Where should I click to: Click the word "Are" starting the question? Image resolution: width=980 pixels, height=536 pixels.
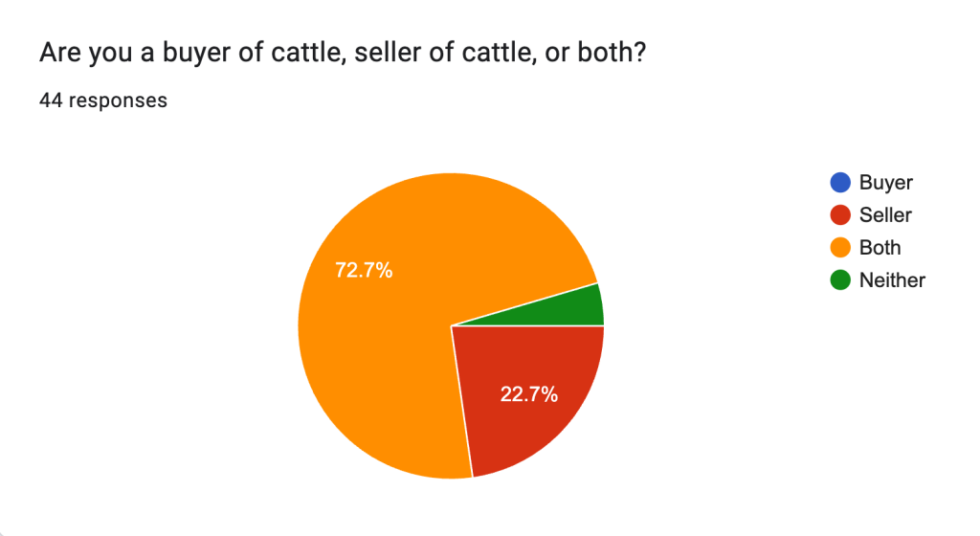57,55
